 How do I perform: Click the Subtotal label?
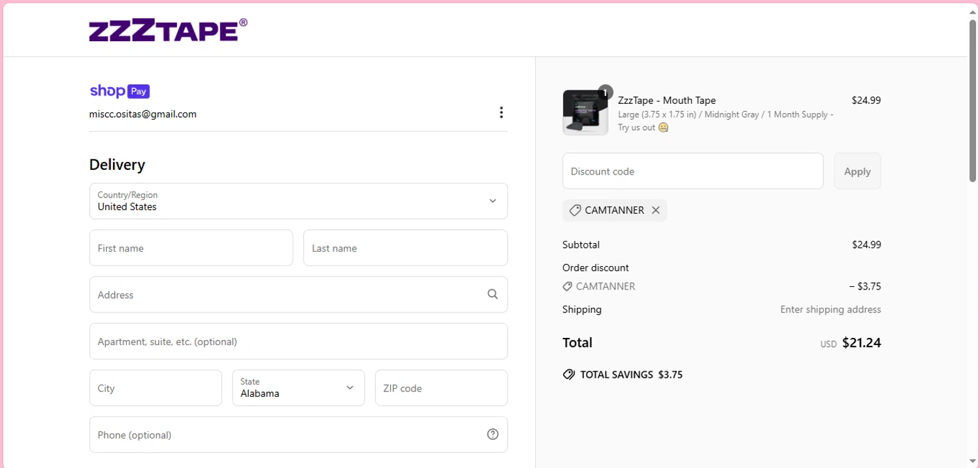point(581,244)
